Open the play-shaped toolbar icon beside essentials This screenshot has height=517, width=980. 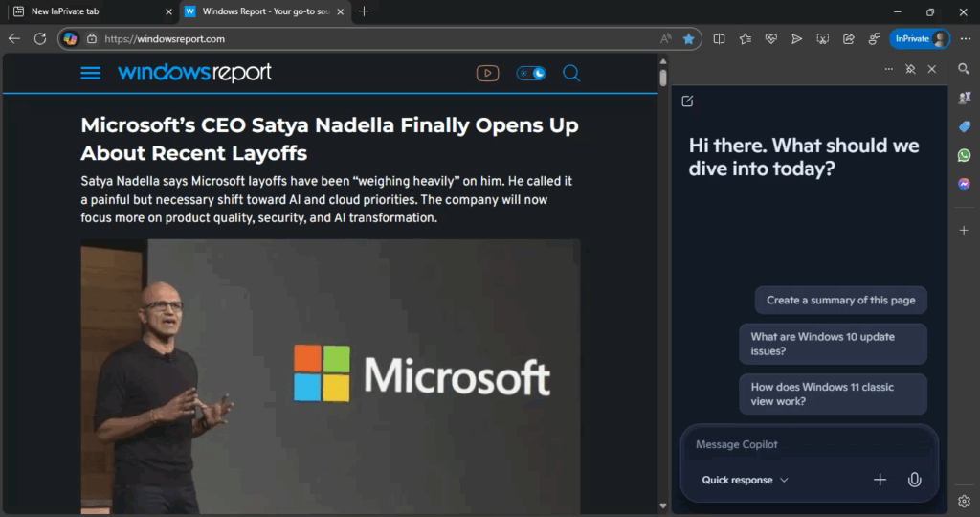pos(796,38)
